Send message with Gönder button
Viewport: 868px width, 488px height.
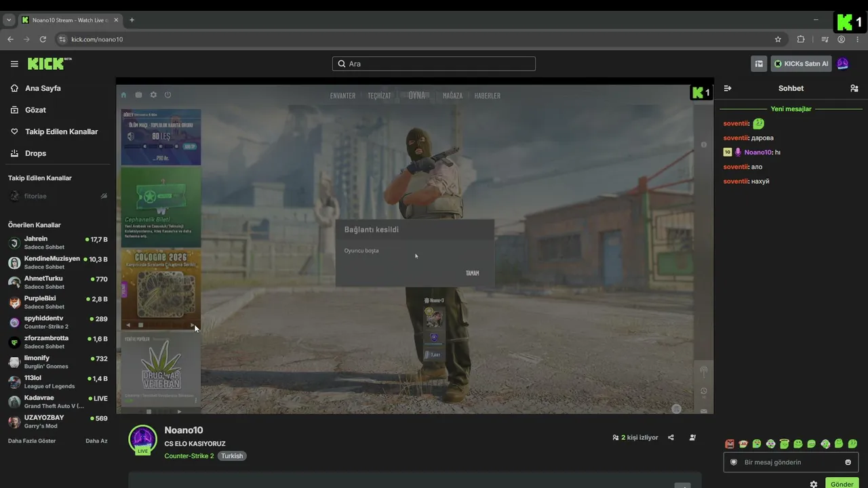coord(842,483)
